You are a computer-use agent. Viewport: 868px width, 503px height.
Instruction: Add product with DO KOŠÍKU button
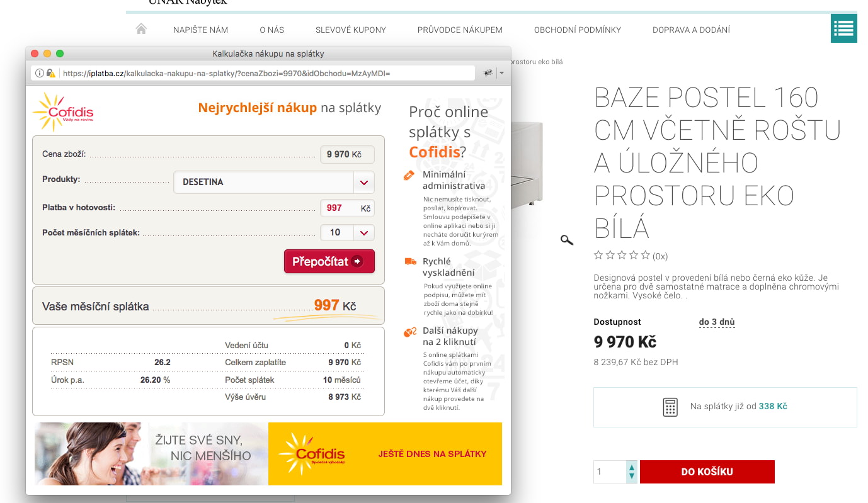(x=707, y=472)
